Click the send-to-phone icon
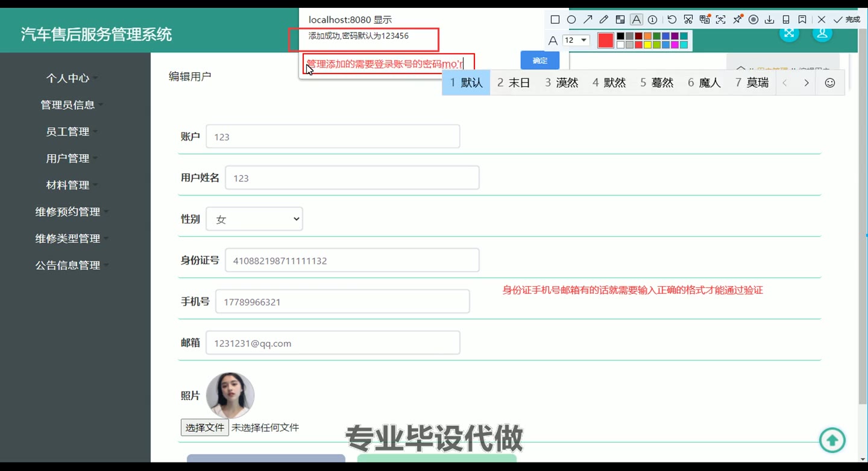Screen dimensions: 868x471 786,19
